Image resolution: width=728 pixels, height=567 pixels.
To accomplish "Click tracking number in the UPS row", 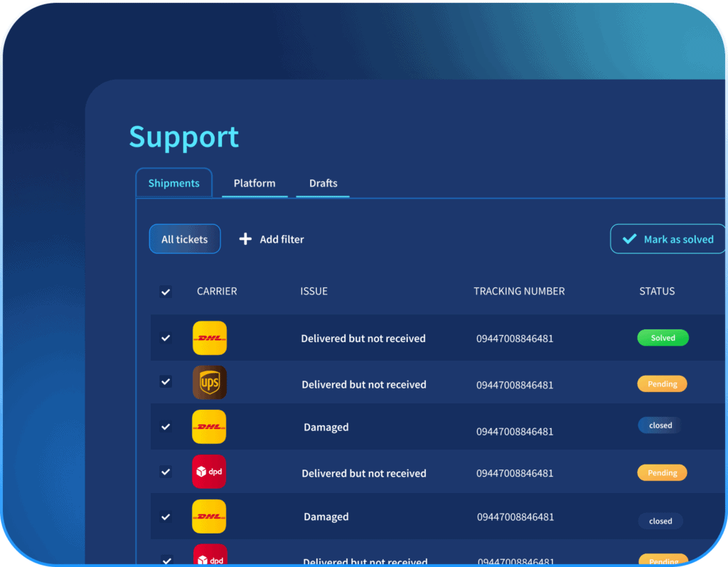I will (x=515, y=385).
